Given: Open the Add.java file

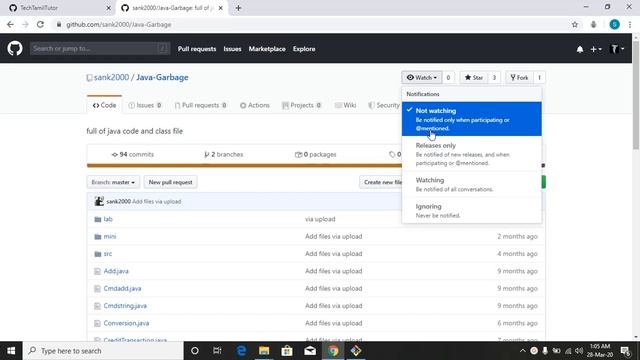Looking at the screenshot, I should (x=116, y=271).
